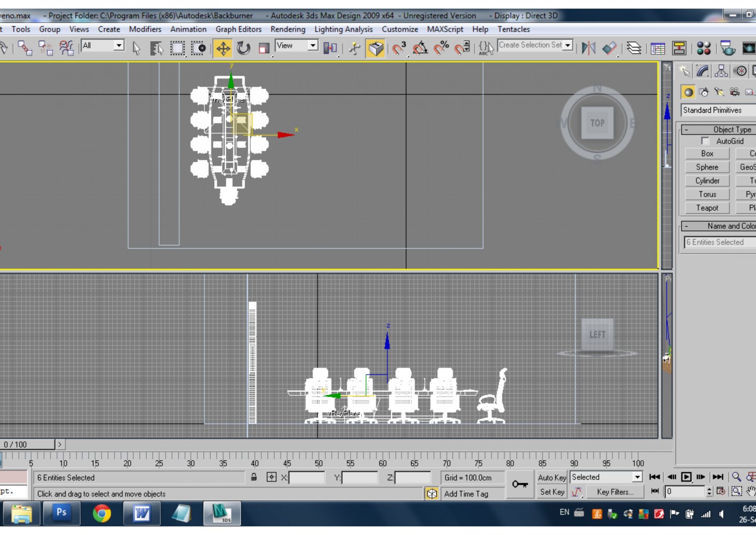Open the Cameras category in Create panel
Viewport: 756px width, 535px height.
[x=733, y=92]
